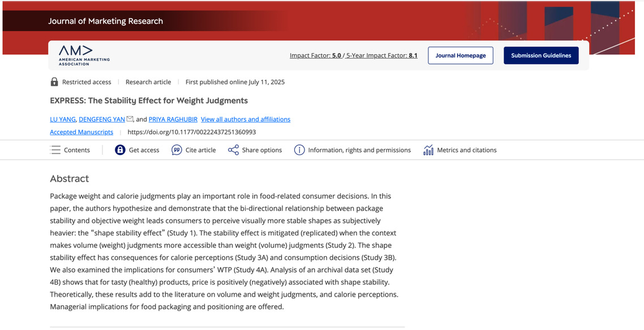Click the Cite article quote icon
The image size is (644, 330).
tap(177, 150)
